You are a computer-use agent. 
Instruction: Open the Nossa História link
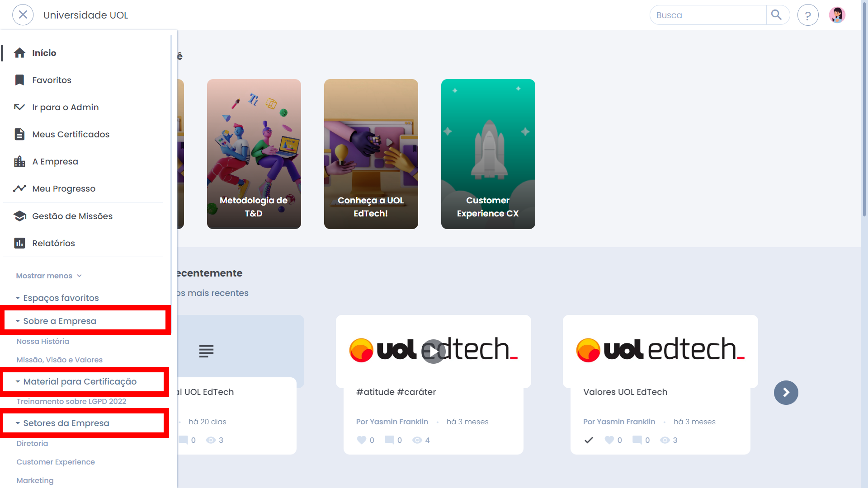43,341
